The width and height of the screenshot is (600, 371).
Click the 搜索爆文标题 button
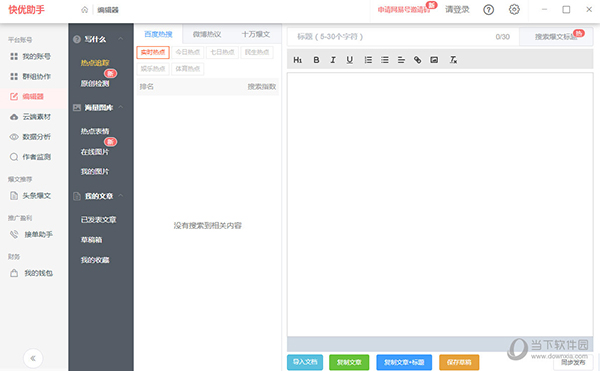coord(556,37)
